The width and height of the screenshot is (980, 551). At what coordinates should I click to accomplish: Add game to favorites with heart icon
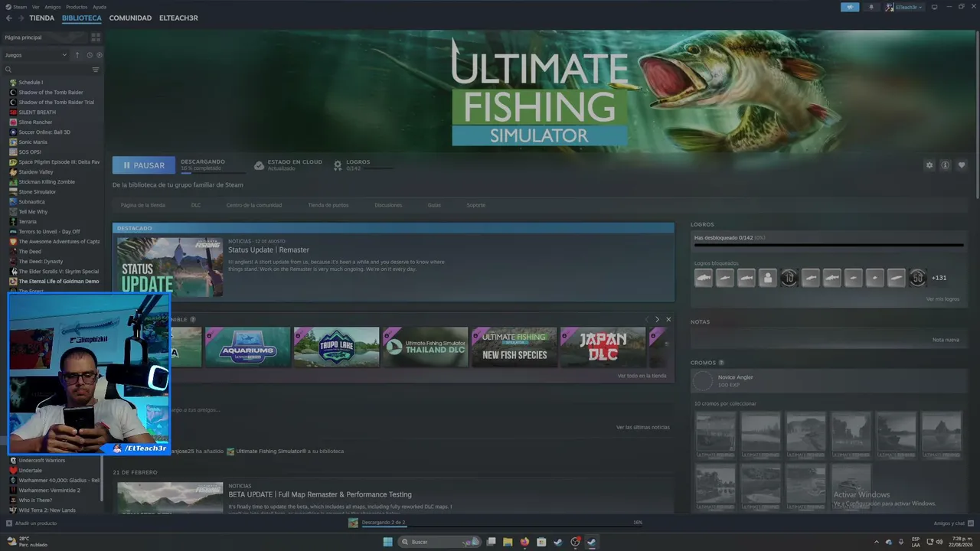962,165
